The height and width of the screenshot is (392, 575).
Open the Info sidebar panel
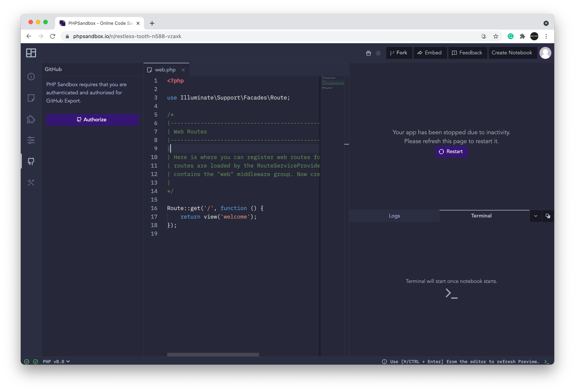tap(31, 77)
